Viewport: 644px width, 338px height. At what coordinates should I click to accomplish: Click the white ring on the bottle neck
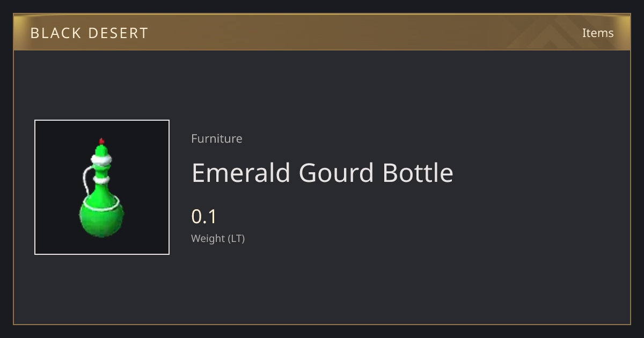(x=101, y=180)
